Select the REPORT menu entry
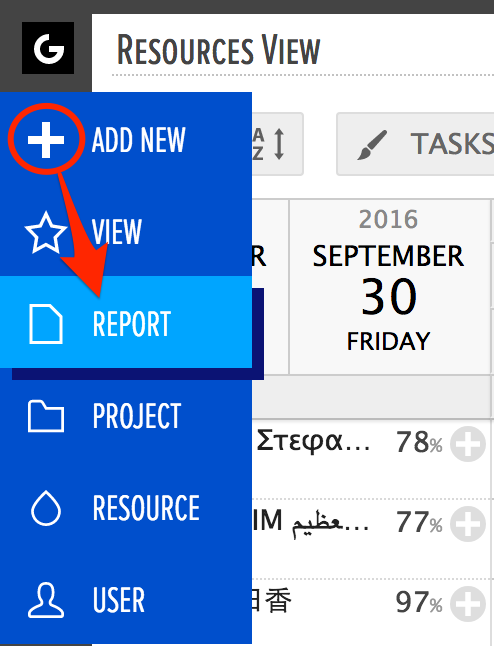The height and width of the screenshot is (646, 494). click(x=126, y=322)
